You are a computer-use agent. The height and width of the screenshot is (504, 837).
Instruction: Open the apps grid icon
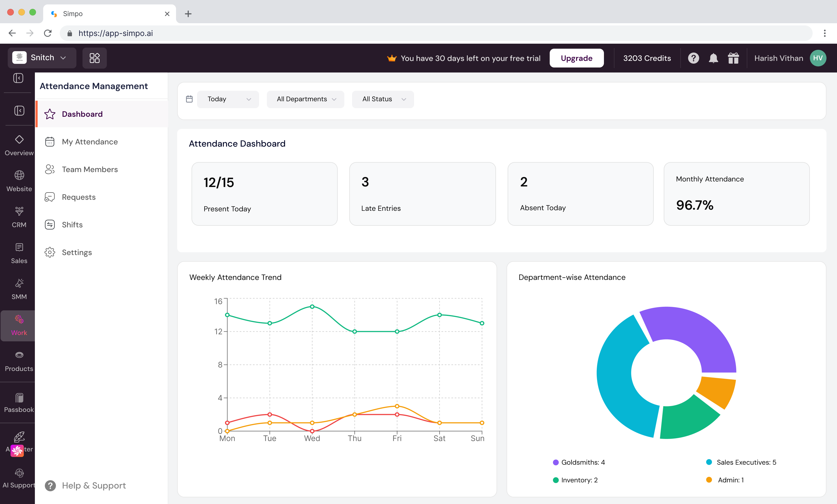94,58
